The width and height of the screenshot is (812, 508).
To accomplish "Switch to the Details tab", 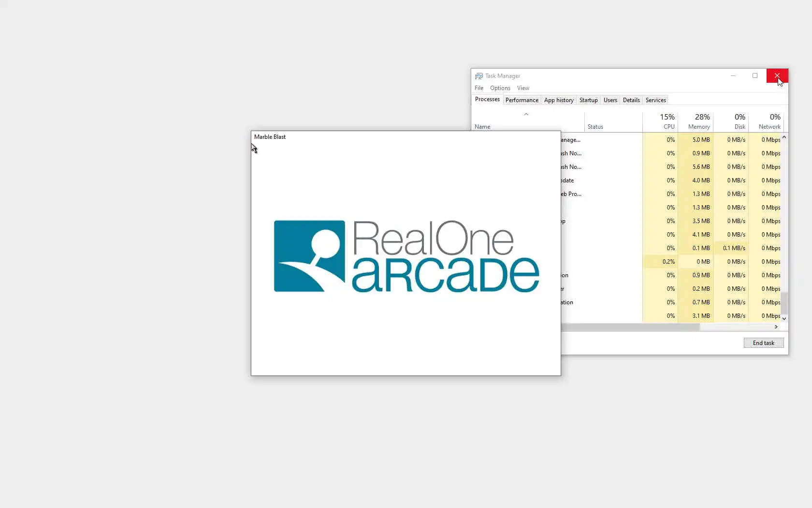I will click(631, 100).
